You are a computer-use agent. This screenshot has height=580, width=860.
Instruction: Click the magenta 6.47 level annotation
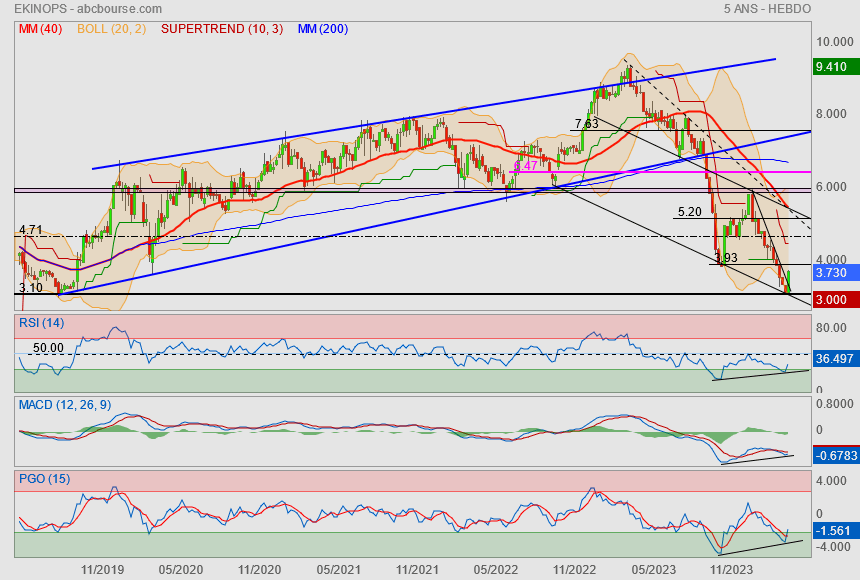(525, 166)
